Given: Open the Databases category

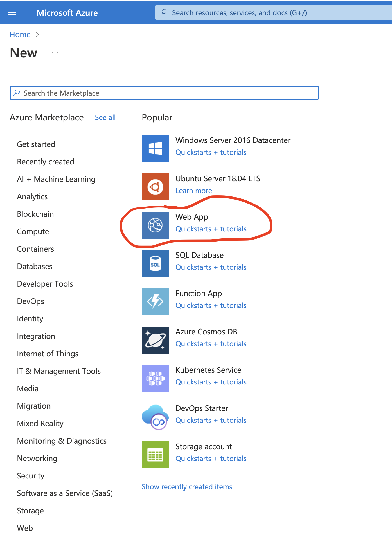Looking at the screenshot, I should [35, 266].
